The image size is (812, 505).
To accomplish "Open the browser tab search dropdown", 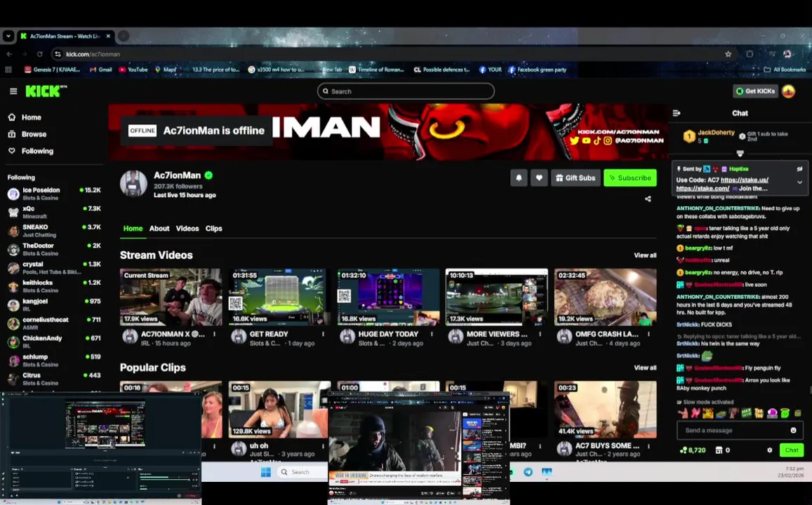I will 8,36.
